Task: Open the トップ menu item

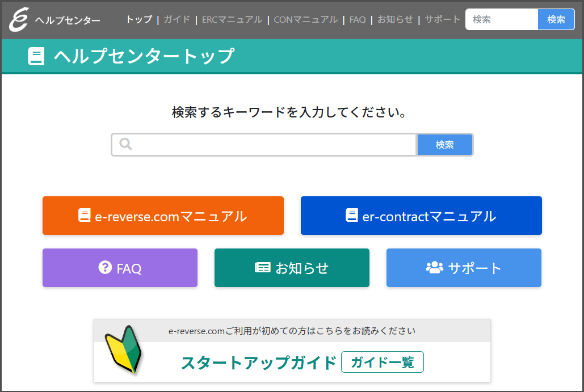Action: coord(139,19)
